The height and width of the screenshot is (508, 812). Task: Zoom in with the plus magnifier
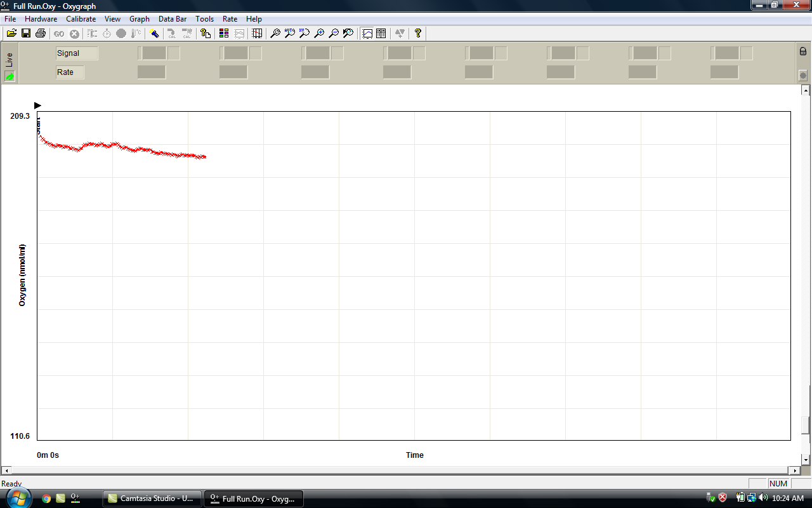(x=319, y=33)
